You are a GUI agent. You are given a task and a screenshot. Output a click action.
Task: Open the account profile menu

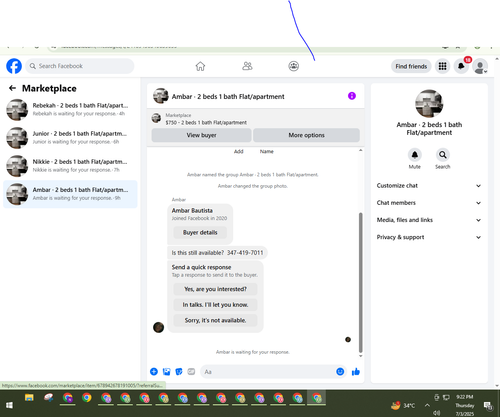[x=480, y=66]
